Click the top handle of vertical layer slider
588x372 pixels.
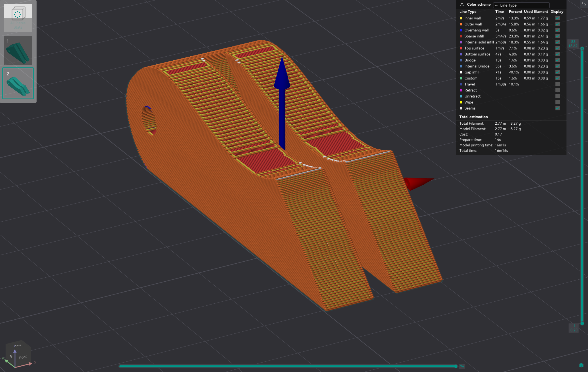(x=582, y=48)
